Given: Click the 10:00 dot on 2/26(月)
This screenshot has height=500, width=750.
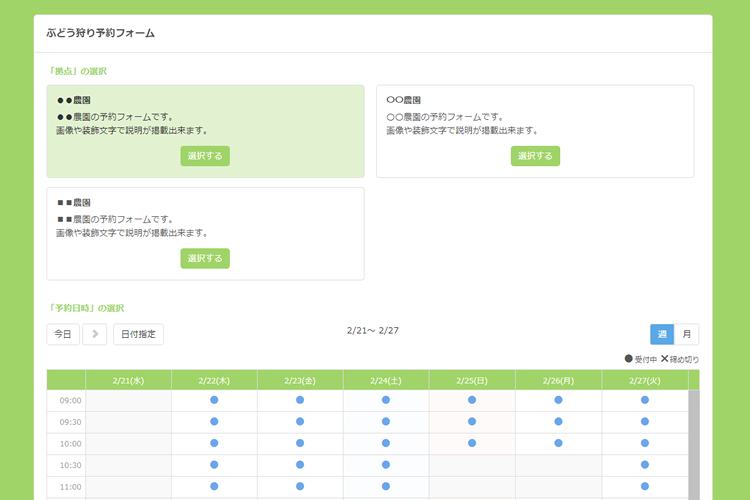Looking at the screenshot, I should point(558,443).
